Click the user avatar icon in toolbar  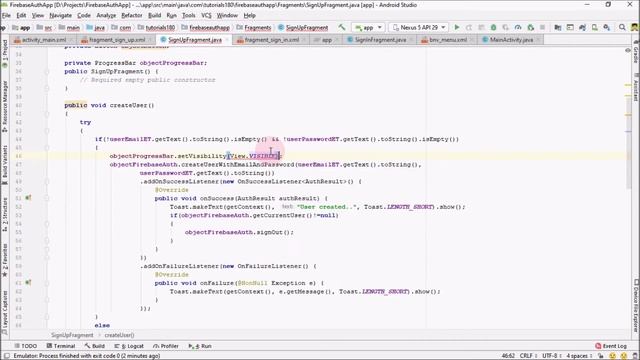pyautogui.click(x=634, y=27)
